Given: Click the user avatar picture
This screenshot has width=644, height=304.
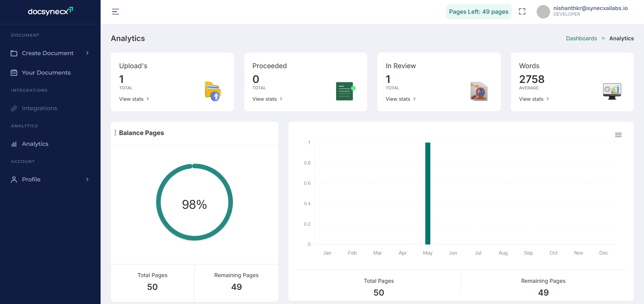Looking at the screenshot, I should 543,12.
